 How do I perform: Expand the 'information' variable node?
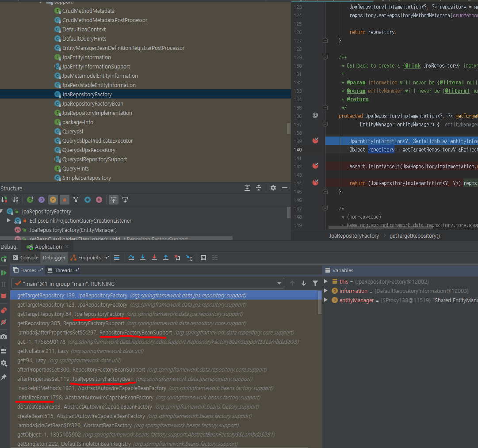(326, 291)
